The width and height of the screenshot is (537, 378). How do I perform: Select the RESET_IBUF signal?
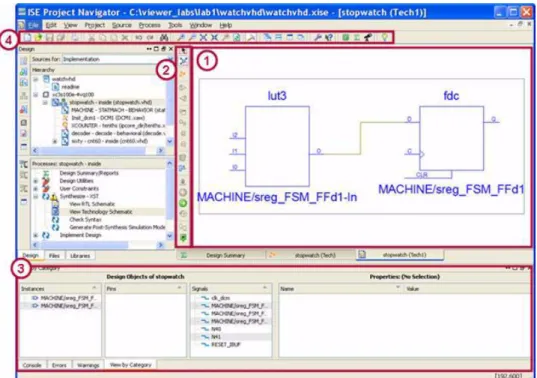tap(226, 345)
